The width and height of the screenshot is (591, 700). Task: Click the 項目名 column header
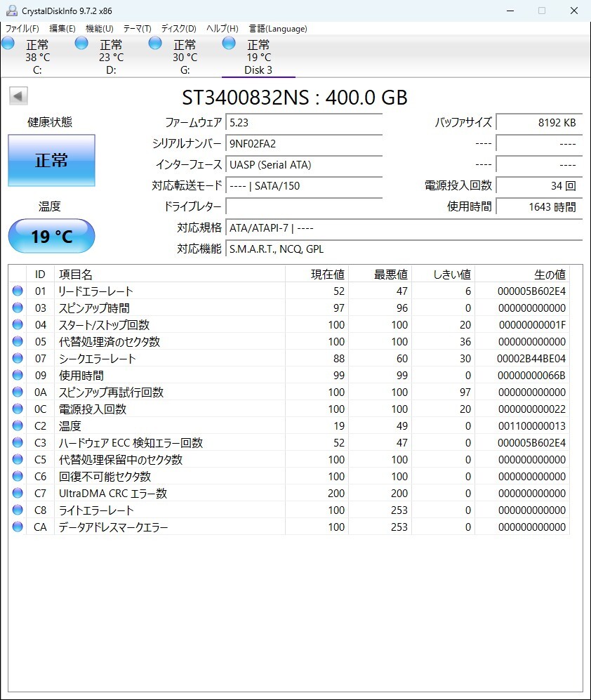(170, 274)
